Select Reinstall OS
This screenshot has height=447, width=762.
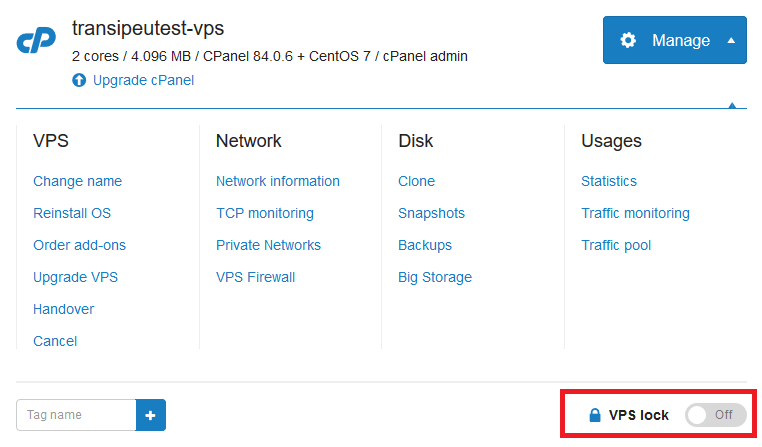tap(72, 213)
